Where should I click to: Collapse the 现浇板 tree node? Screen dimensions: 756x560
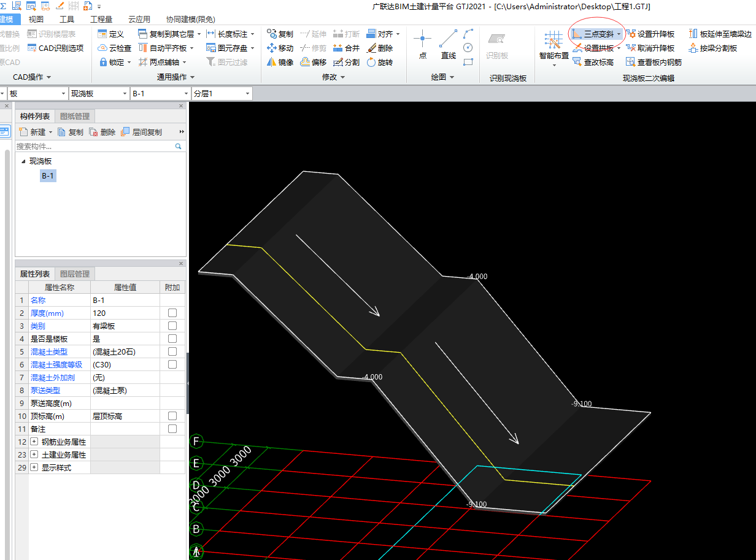pyautogui.click(x=23, y=161)
